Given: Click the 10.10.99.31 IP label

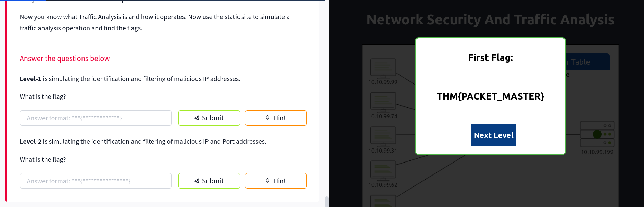Looking at the screenshot, I should pos(383,151).
